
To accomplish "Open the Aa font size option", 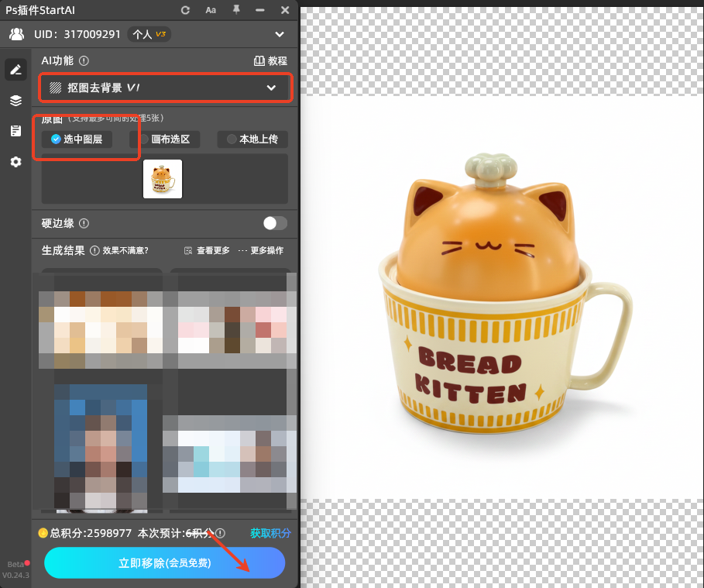I will point(211,10).
